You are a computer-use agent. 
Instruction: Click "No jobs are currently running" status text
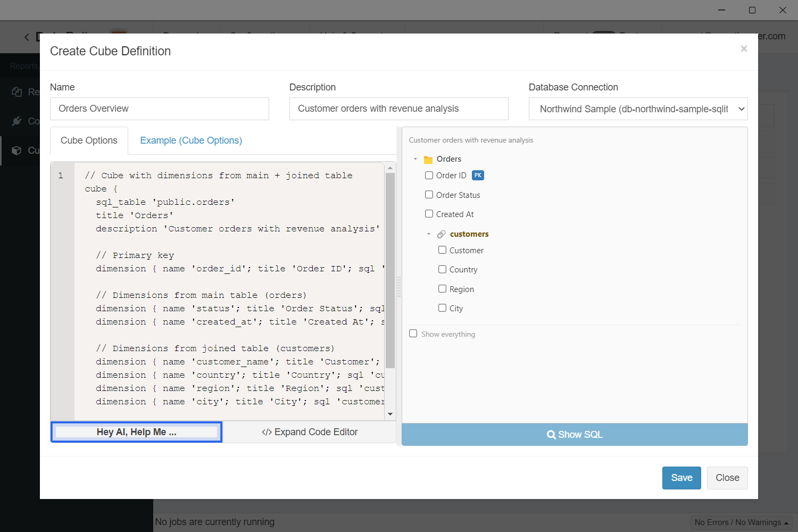(x=215, y=522)
